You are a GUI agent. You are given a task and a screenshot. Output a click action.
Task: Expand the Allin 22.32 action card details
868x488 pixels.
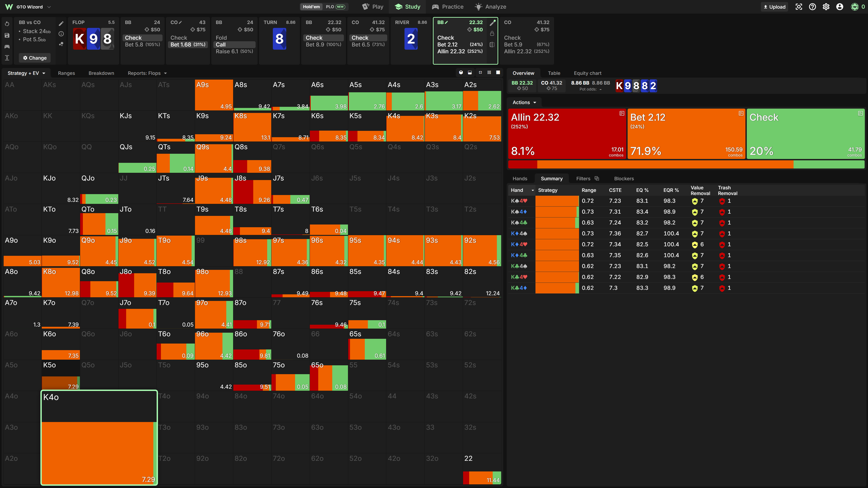[x=622, y=113]
